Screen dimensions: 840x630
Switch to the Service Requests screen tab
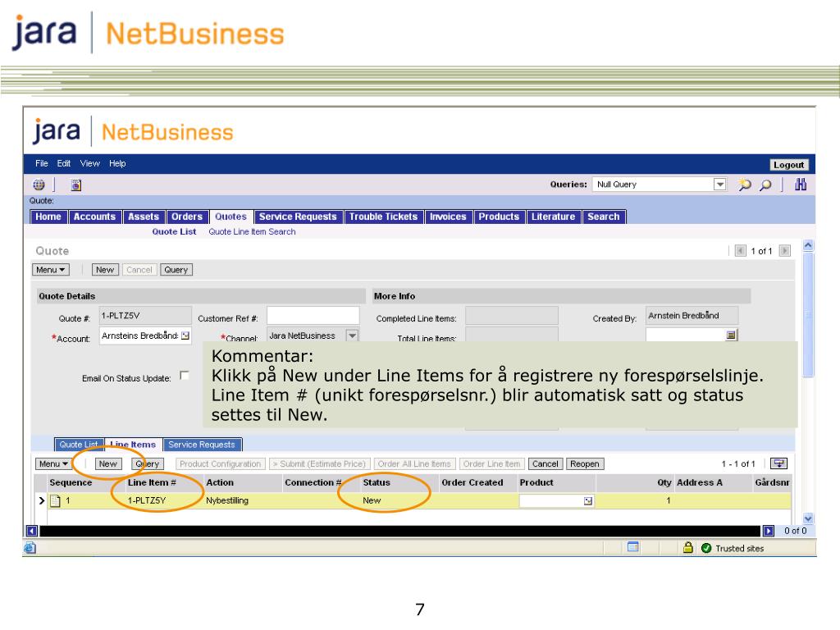298,217
